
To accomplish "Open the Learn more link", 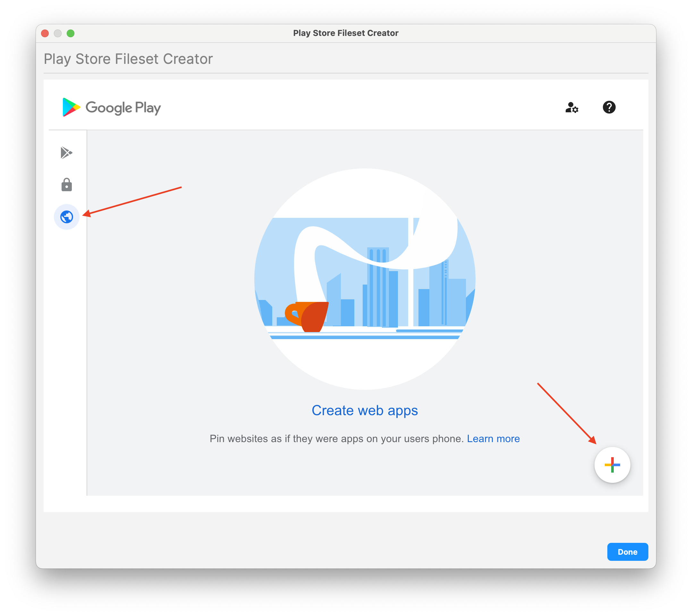I will pyautogui.click(x=493, y=439).
